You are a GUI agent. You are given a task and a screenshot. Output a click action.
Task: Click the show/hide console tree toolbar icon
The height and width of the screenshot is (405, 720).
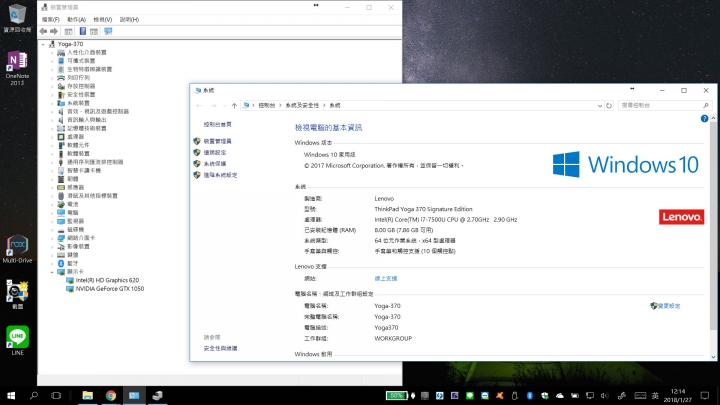tap(68, 31)
